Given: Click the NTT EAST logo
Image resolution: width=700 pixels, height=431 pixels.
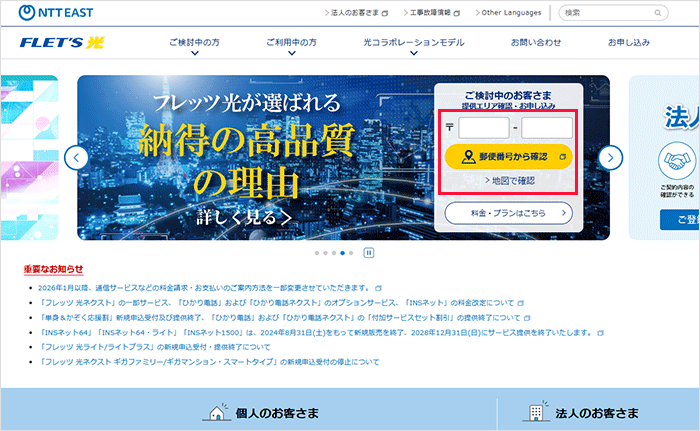Looking at the screenshot, I should tap(56, 13).
